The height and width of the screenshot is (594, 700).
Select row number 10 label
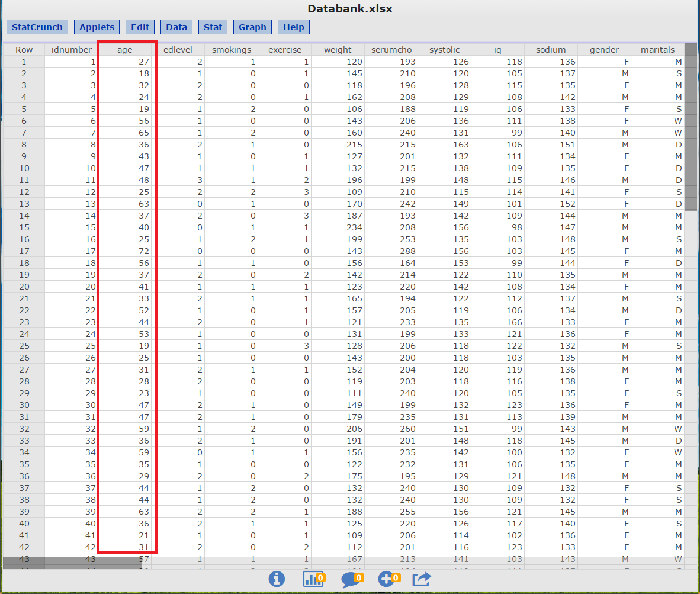pos(24,168)
